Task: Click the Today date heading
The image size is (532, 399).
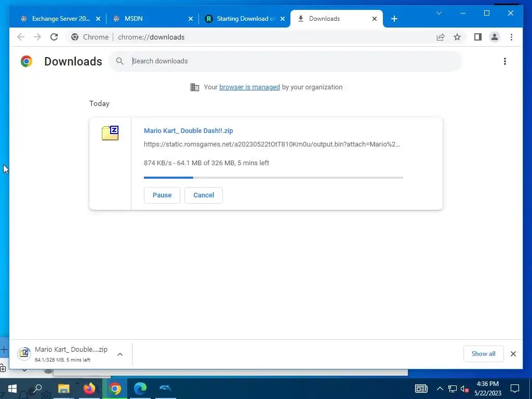Action: tap(99, 103)
